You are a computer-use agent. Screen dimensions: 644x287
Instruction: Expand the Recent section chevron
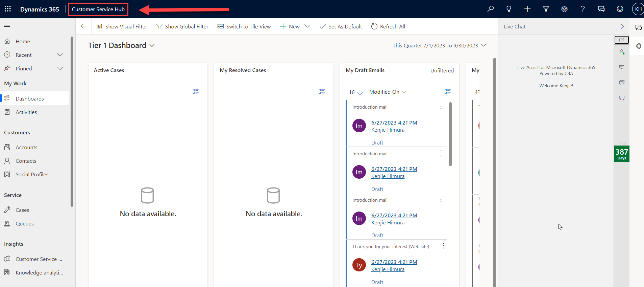pos(60,55)
